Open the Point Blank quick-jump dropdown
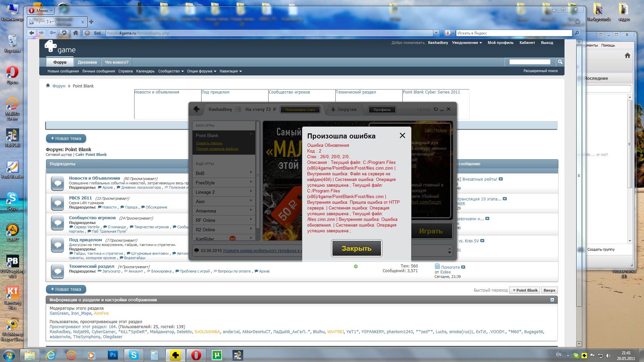Screen dimensions: 644x362 (x=525, y=290)
